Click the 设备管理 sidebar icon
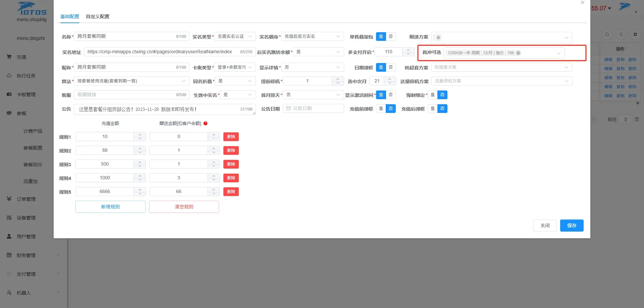This screenshot has height=308, width=644. click(x=9, y=218)
